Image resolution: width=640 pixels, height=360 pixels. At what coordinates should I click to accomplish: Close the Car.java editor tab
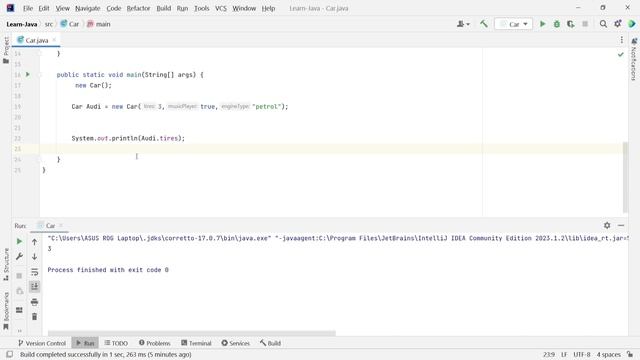pos(54,40)
